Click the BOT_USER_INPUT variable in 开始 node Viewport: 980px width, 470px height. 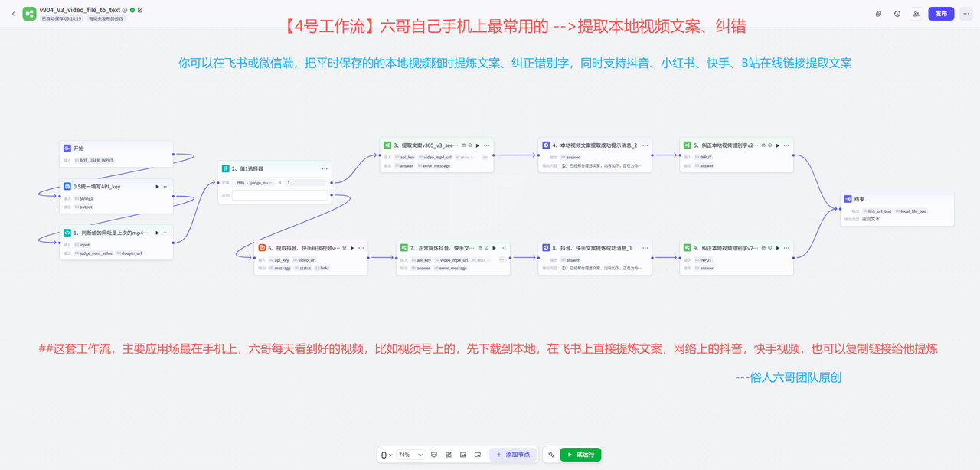pyautogui.click(x=93, y=161)
